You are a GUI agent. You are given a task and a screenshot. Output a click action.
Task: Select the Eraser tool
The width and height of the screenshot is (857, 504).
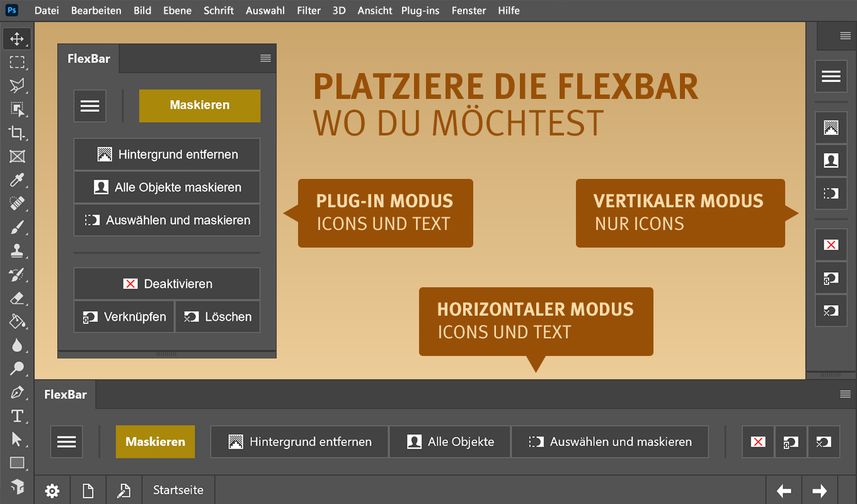tap(17, 298)
